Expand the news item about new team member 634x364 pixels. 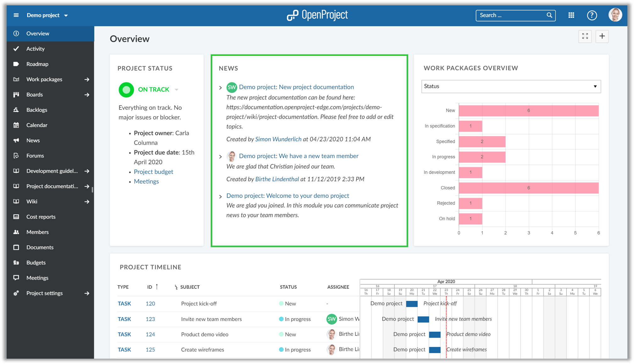[220, 156]
